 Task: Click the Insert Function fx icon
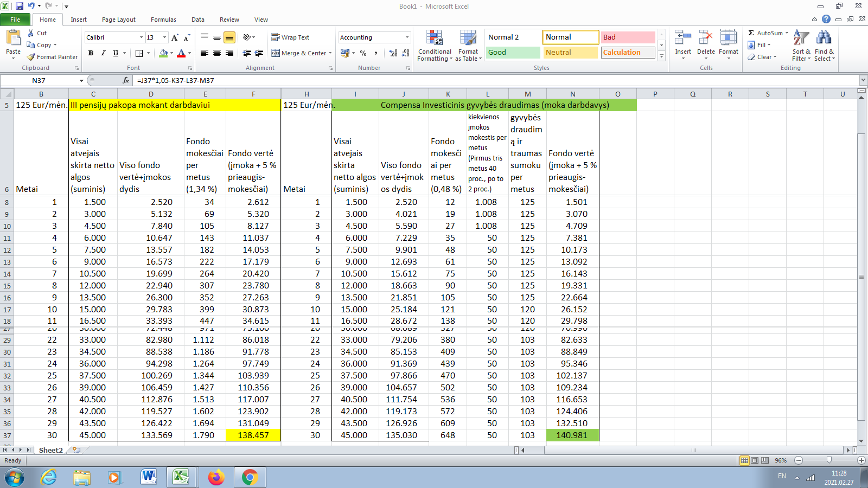tap(126, 80)
